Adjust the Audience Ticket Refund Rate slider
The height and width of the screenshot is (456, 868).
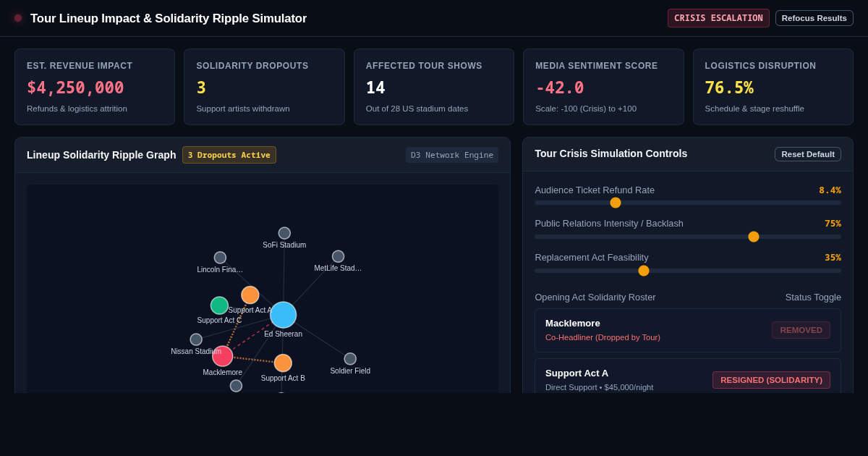click(x=688, y=203)
